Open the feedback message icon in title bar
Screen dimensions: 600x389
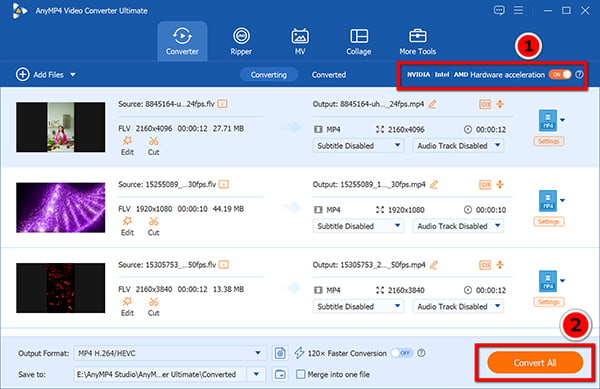point(499,10)
